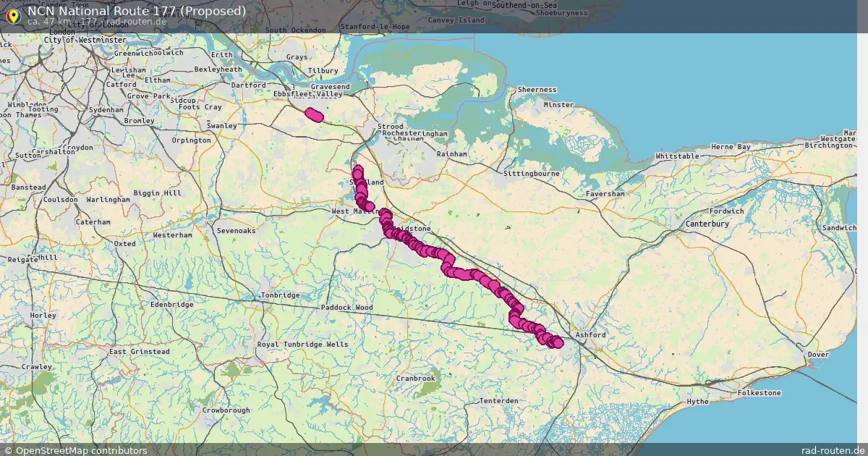Screen dimensions: 868x456
Task: Click the 'Orpington' map label
Action: 191,140
